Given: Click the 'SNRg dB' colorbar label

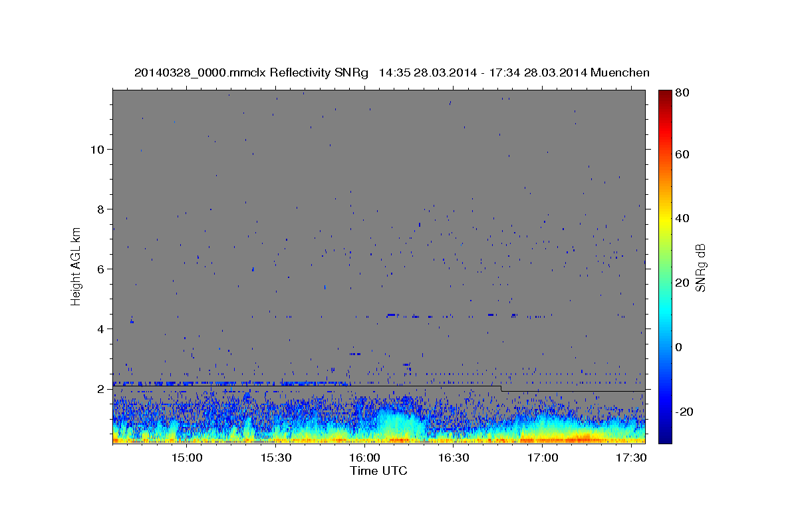Looking at the screenshot, I should point(700,268).
